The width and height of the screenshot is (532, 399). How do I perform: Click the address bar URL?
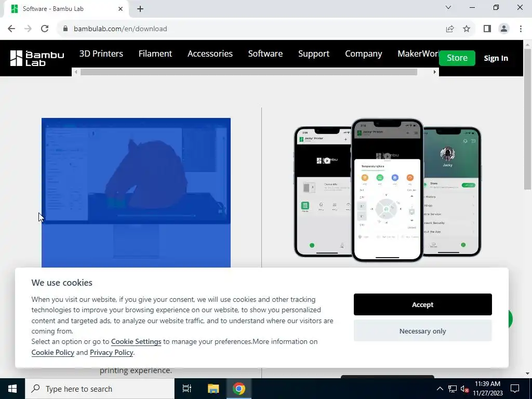(x=121, y=29)
